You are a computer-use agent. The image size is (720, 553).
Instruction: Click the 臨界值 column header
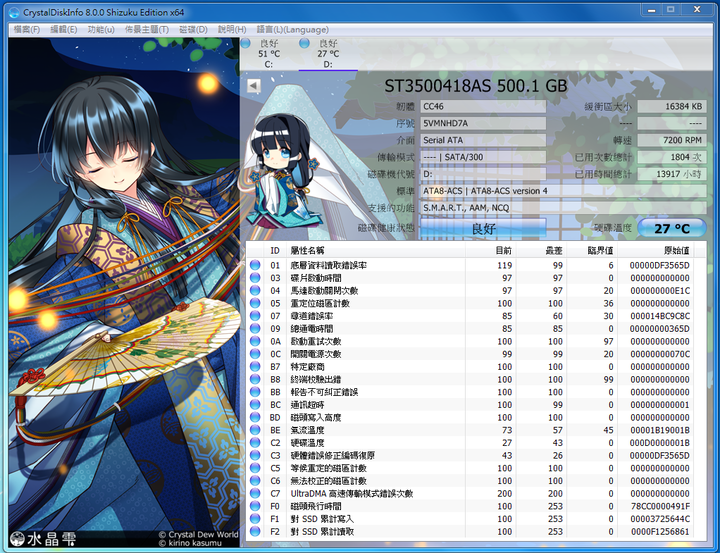click(x=592, y=250)
